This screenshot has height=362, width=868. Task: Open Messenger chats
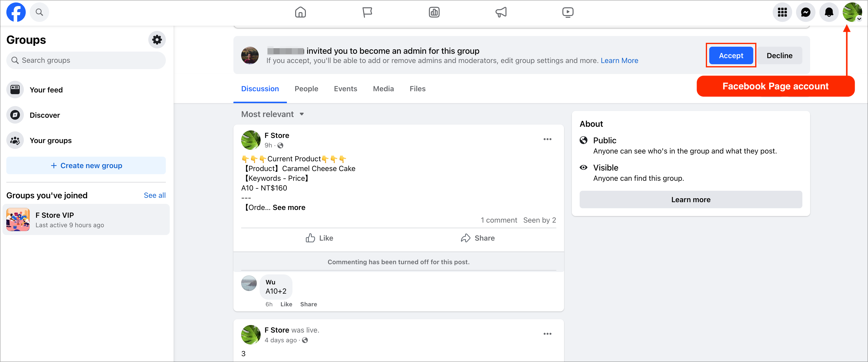(806, 12)
